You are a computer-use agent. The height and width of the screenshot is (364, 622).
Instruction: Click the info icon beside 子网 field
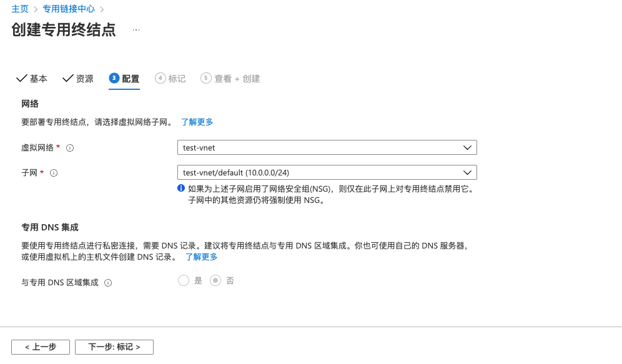tap(54, 172)
